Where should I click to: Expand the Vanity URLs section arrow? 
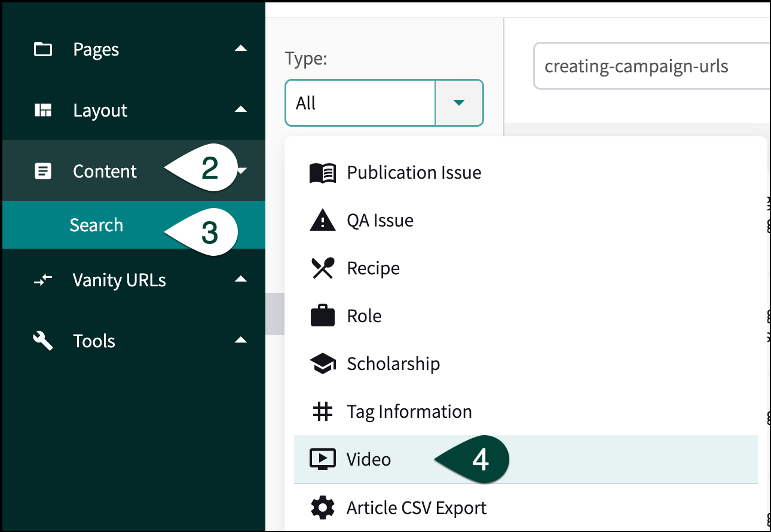click(x=240, y=280)
